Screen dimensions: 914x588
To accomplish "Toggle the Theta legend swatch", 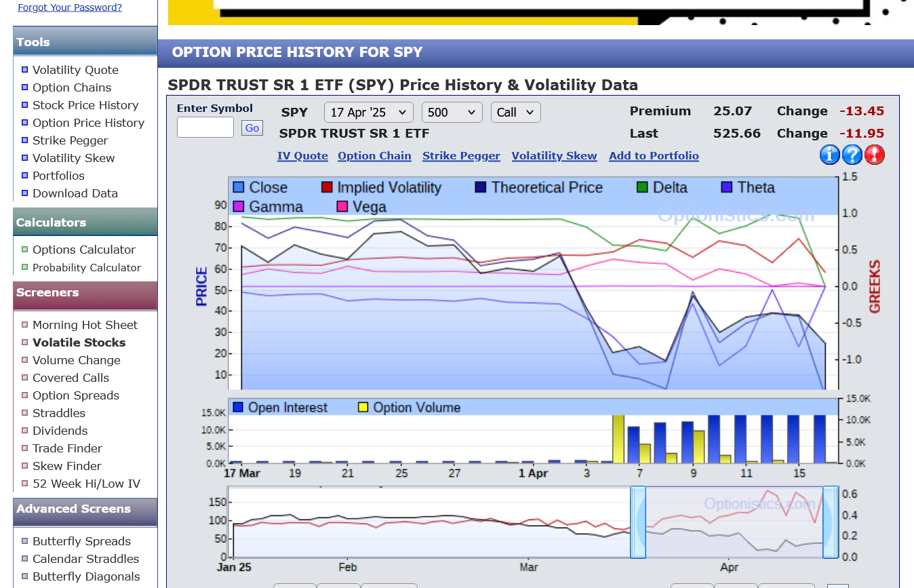I will click(x=727, y=187).
